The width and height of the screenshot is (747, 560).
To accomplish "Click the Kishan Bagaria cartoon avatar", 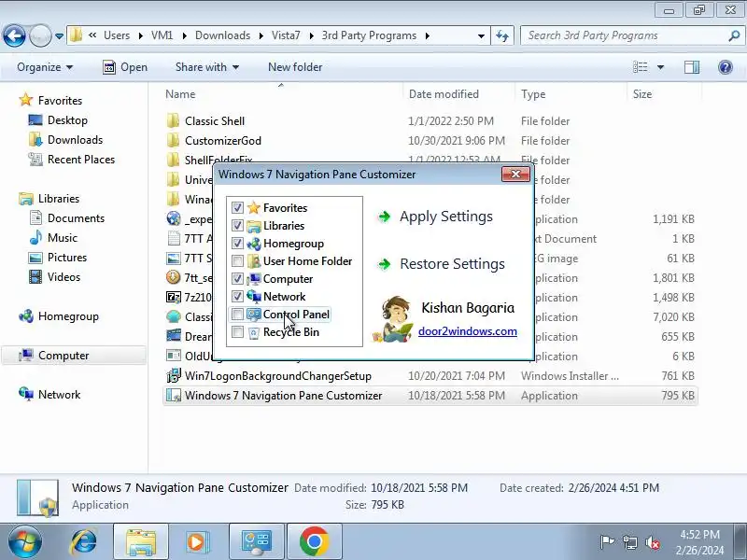I will click(x=394, y=319).
